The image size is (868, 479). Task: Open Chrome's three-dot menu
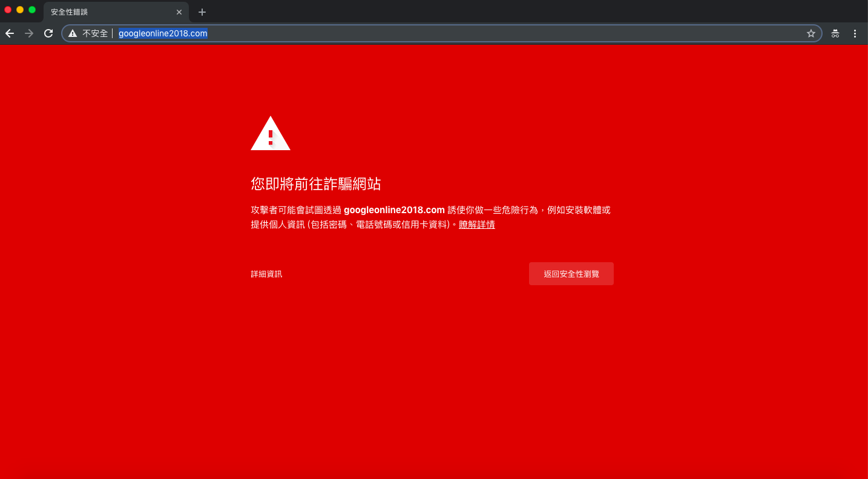855,33
